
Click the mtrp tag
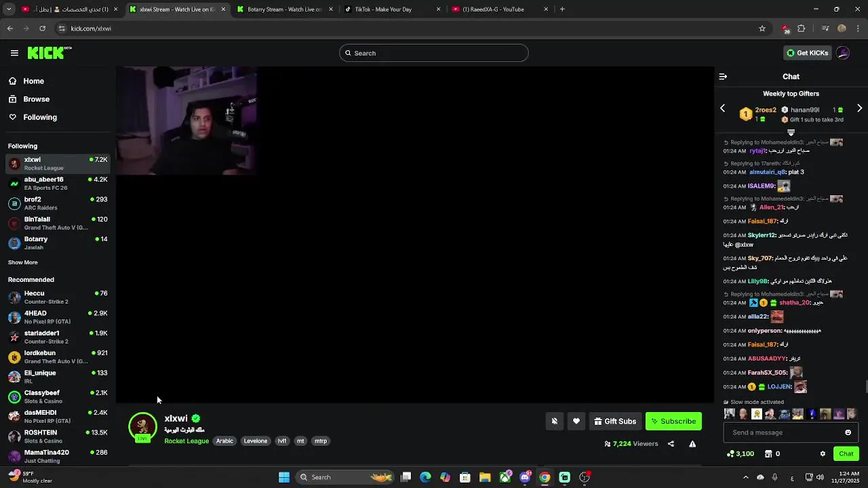321,441
